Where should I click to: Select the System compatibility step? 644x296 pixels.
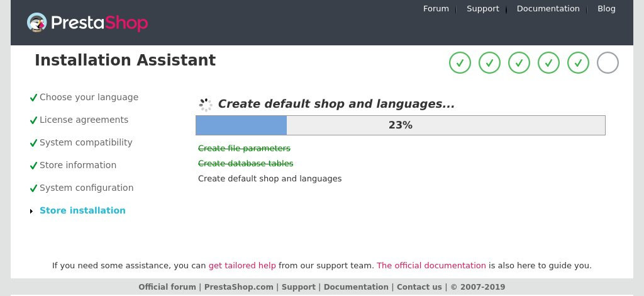point(86,142)
